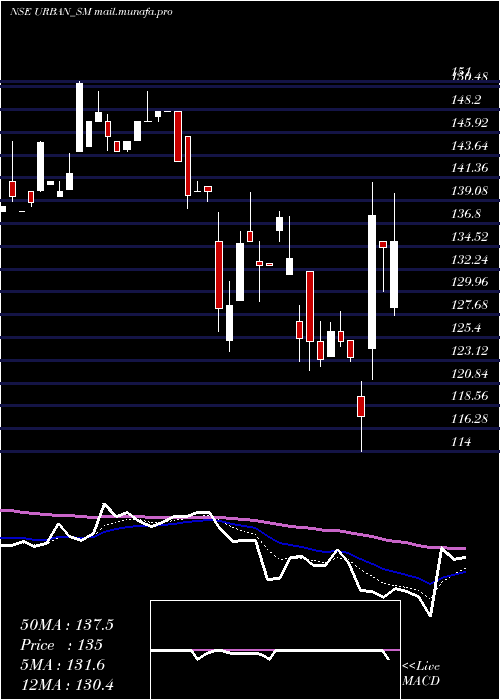The width and height of the screenshot is (500, 700).
Task: Click the 139.08 price axis label
Action: 470,191
